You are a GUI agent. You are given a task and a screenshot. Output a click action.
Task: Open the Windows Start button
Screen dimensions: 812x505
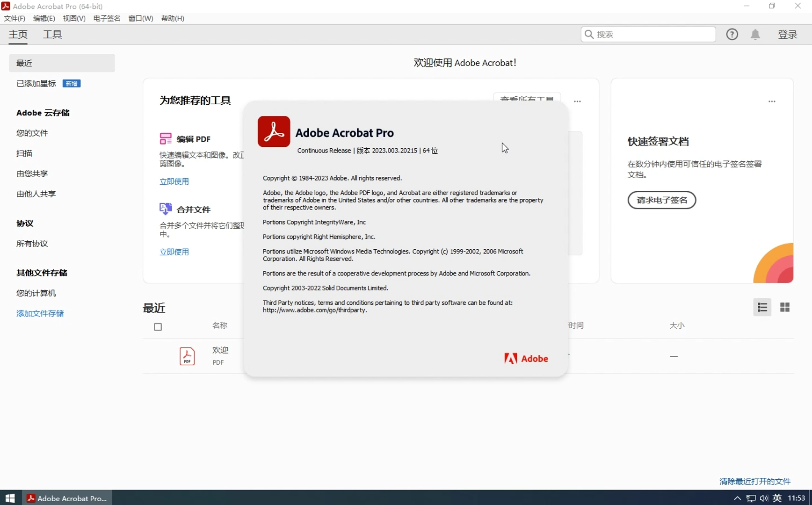coord(10,498)
